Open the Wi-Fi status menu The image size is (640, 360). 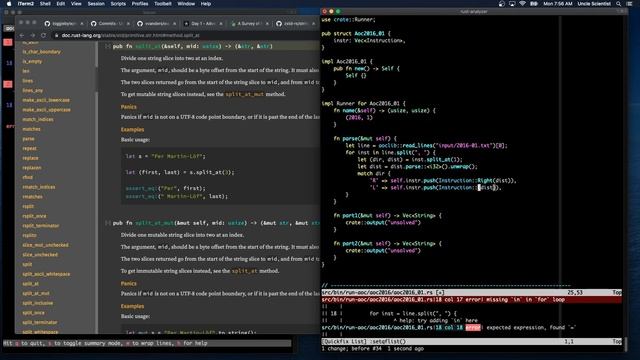(x=522, y=4)
